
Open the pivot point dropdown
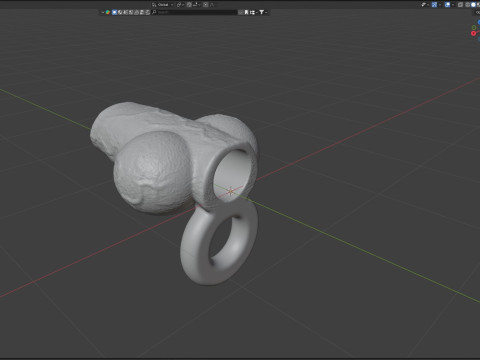point(180,5)
